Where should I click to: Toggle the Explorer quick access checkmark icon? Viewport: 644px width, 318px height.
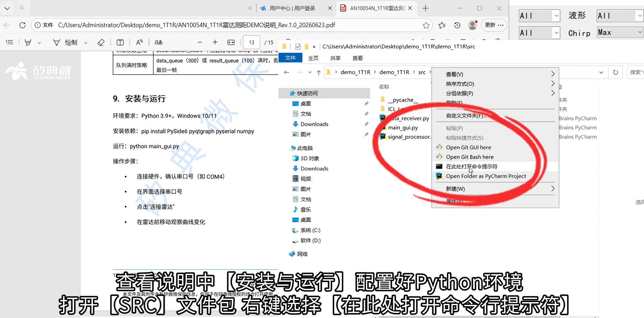pyautogui.click(x=298, y=47)
